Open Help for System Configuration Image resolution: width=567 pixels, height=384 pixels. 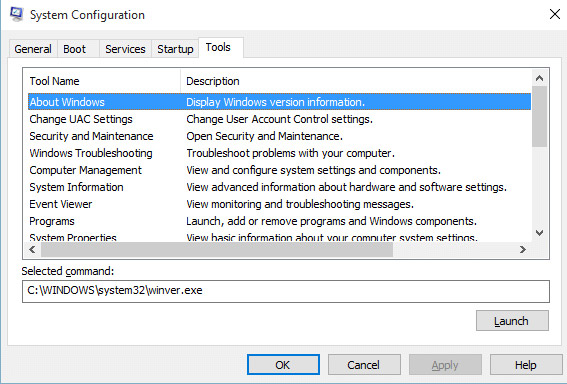click(526, 365)
